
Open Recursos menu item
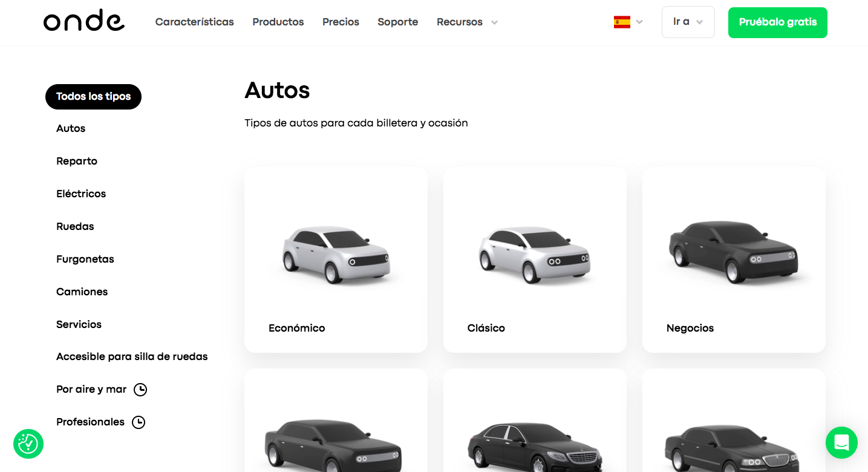pos(460,22)
